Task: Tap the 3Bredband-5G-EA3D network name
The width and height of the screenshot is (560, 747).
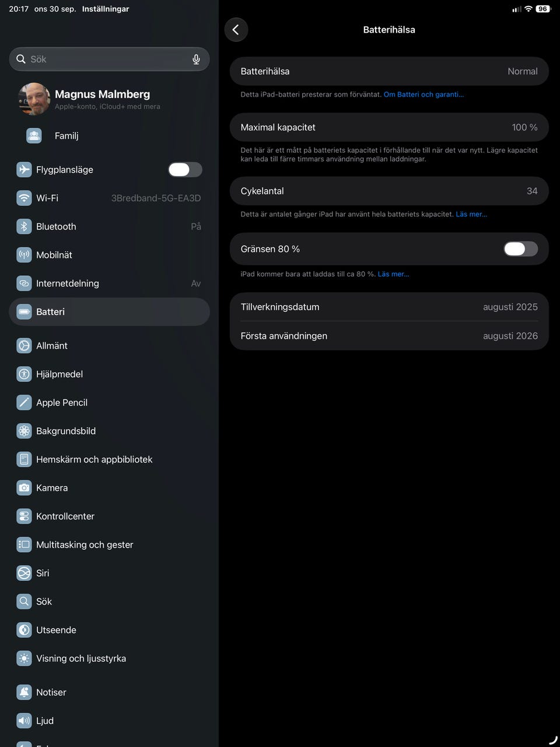Action: click(x=156, y=198)
